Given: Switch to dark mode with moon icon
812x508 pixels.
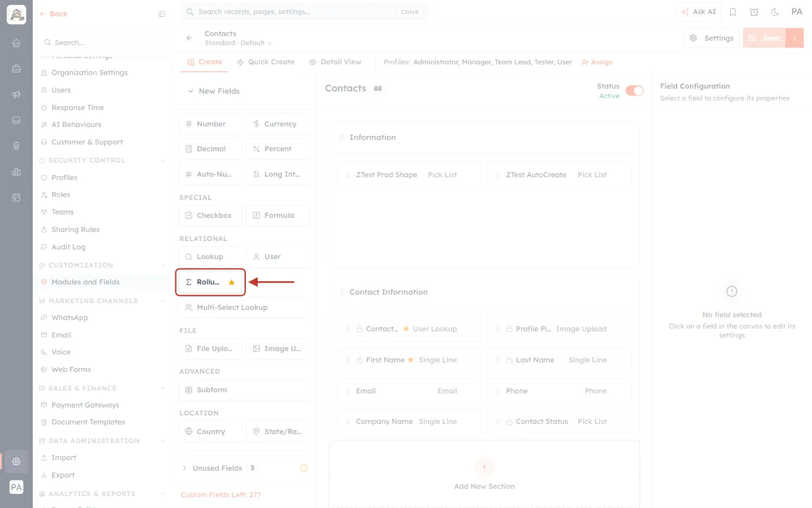Looking at the screenshot, I should pyautogui.click(x=775, y=12).
